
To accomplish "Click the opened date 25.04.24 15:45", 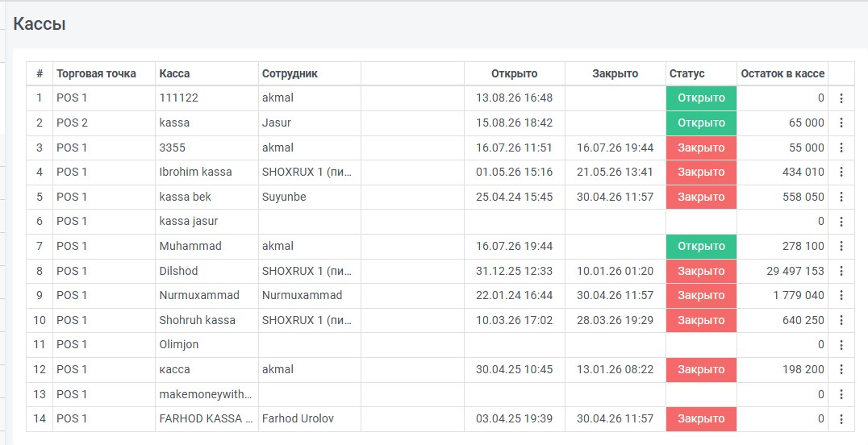I will point(515,197).
